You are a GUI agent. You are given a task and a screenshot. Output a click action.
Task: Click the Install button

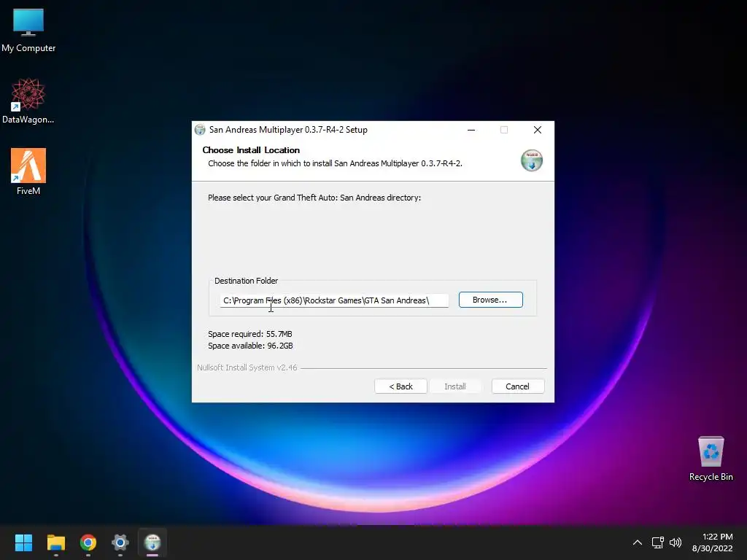455,386
